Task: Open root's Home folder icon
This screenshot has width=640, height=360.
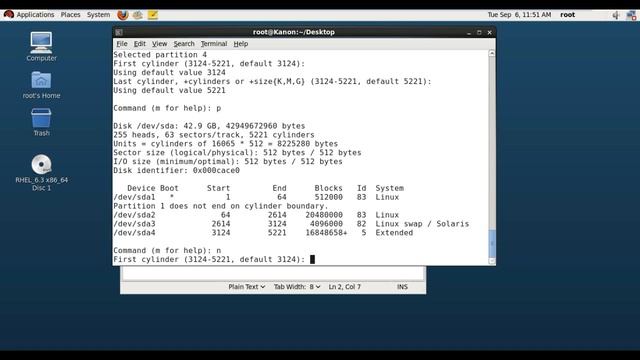Action: (x=41, y=85)
